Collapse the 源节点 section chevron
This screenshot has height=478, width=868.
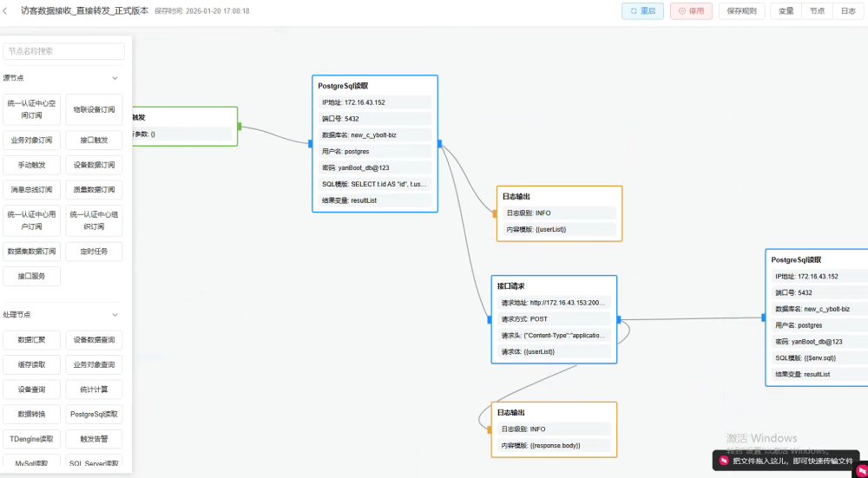click(x=115, y=78)
